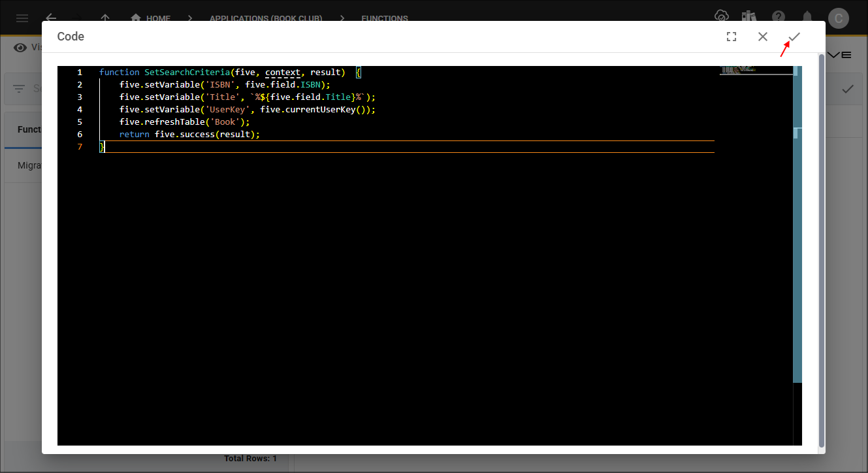Open the hamburger menu in the top bar
Viewport: 868px width, 473px height.
[x=22, y=18]
